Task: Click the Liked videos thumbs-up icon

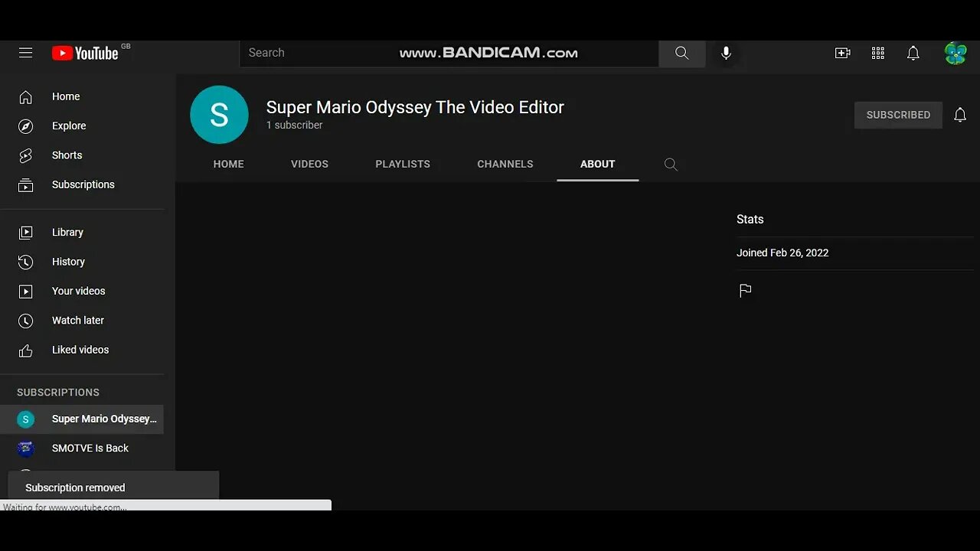Action: coord(25,350)
